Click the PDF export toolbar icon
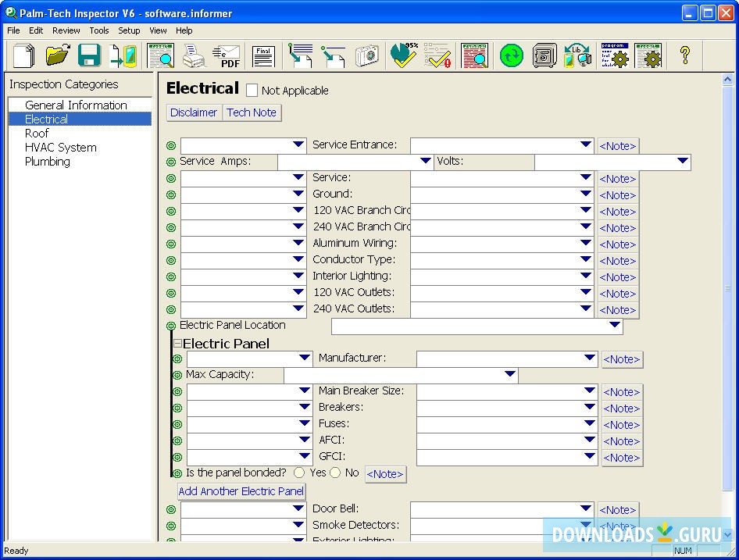739x560 pixels. (227, 56)
